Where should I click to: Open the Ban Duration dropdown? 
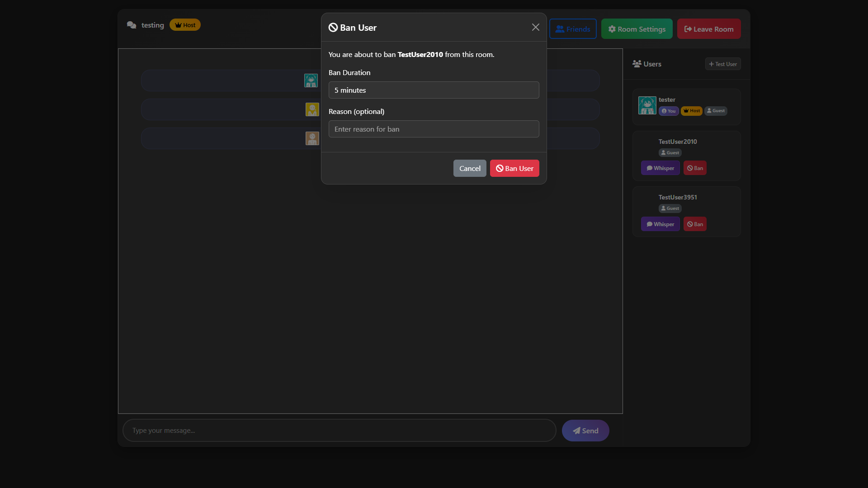pos(434,90)
